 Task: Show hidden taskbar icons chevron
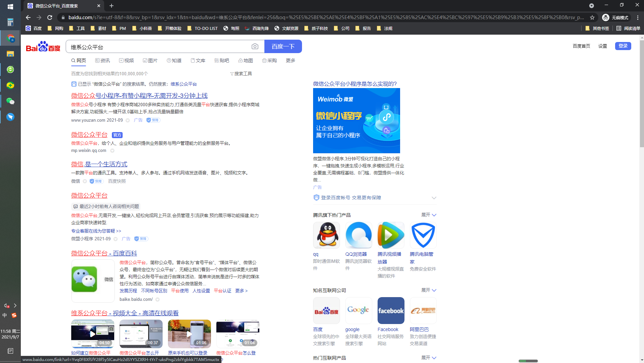click(15, 306)
